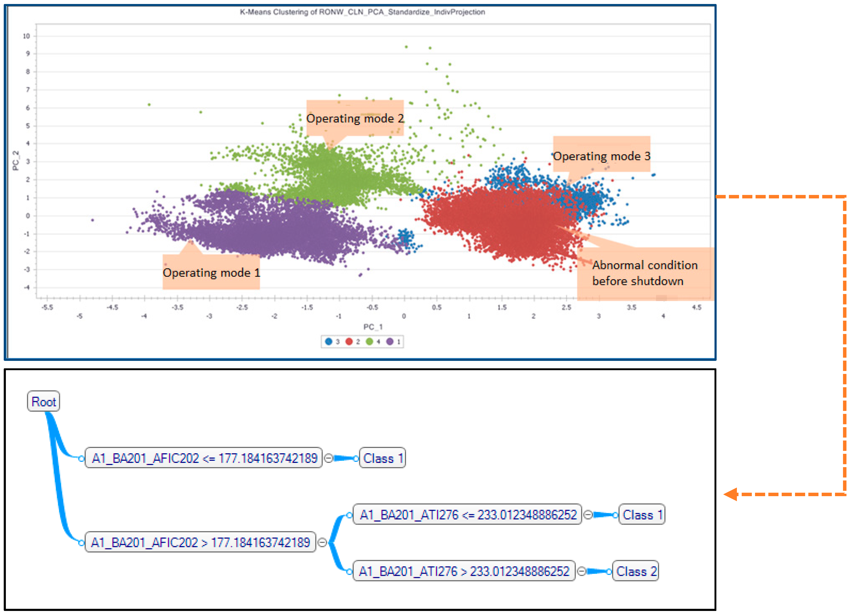Select node AFIC202 > 177.184163742189
Screen dimensions: 851x616
[x=200, y=542]
